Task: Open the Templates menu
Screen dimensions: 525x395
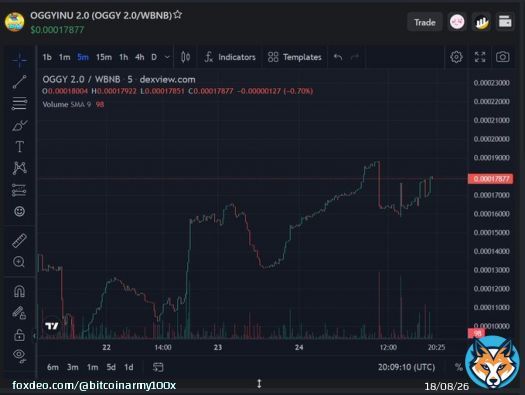Action: (x=295, y=57)
